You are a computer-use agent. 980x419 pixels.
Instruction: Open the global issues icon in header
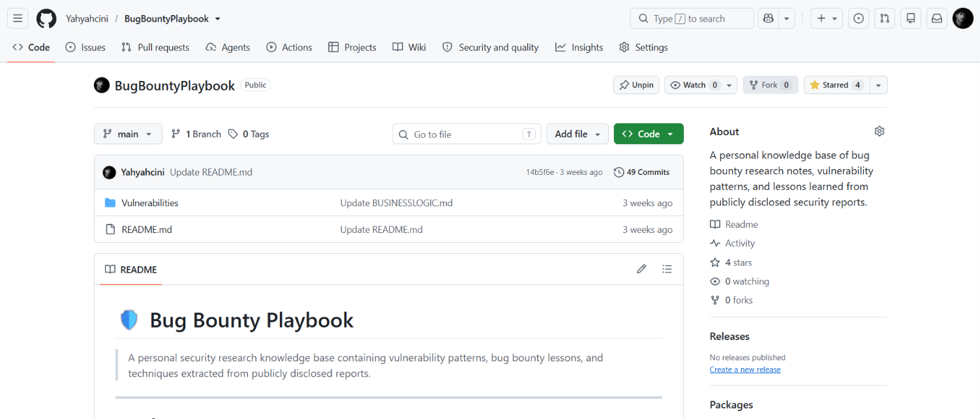click(x=859, y=18)
